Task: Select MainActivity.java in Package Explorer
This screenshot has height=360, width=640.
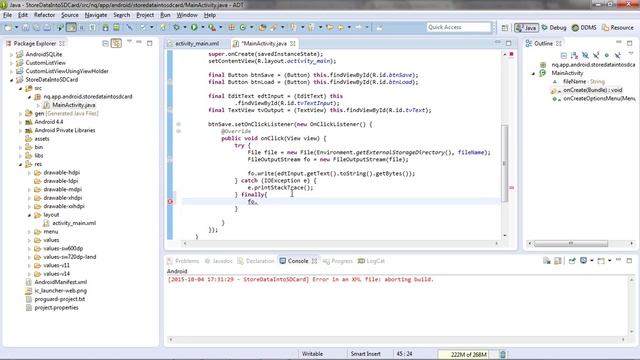Action: pyautogui.click(x=73, y=105)
